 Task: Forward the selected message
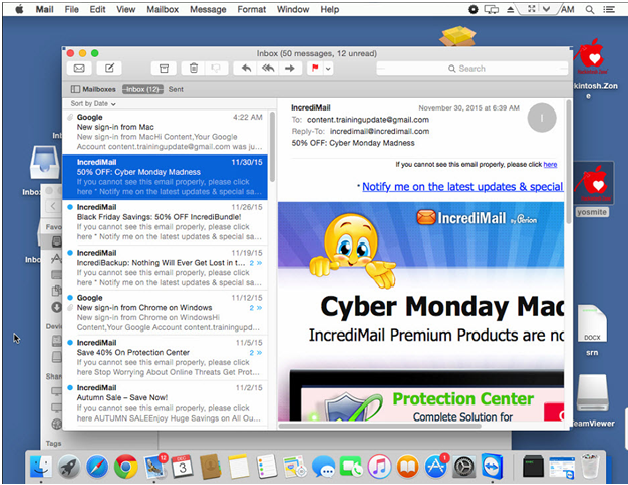click(x=290, y=68)
